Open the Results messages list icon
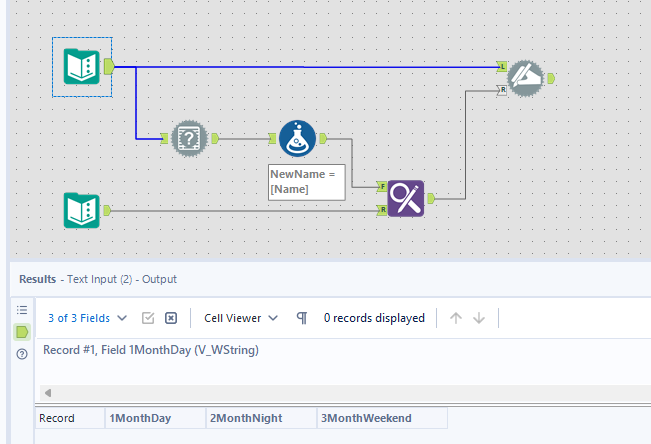651x444 pixels. [22, 310]
